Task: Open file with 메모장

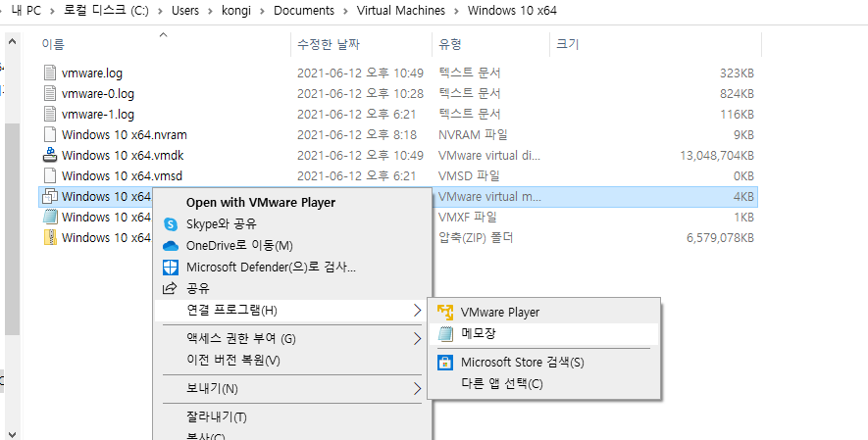Action: (544, 333)
